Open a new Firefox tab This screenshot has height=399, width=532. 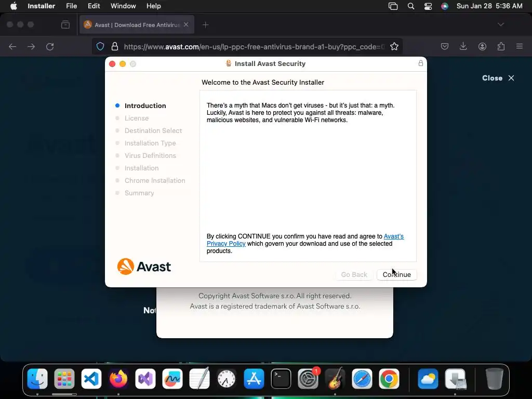tap(206, 25)
